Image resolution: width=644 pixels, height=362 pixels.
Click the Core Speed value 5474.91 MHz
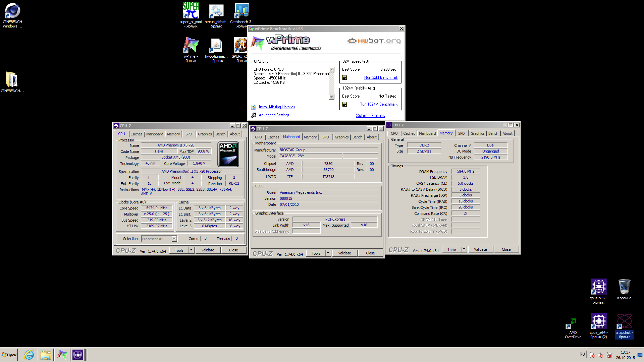(x=157, y=208)
